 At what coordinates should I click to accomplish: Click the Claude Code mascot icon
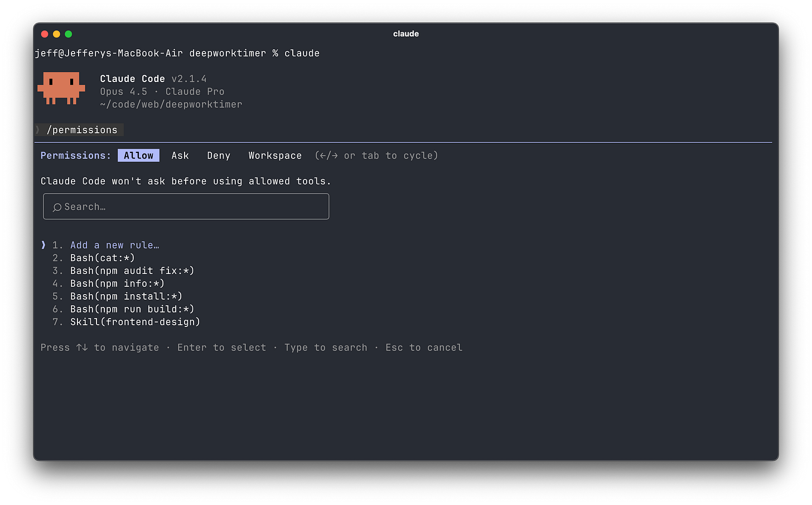click(61, 89)
